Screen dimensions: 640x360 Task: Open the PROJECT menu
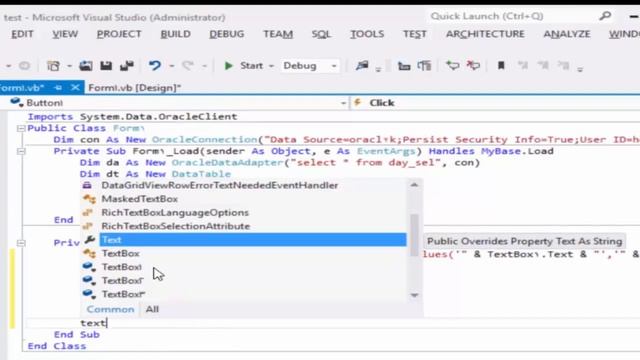pos(119,34)
